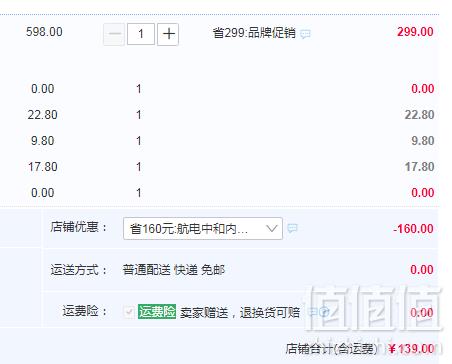Decrease quantity with the minus button
The height and width of the screenshot is (364, 452).
(114, 34)
